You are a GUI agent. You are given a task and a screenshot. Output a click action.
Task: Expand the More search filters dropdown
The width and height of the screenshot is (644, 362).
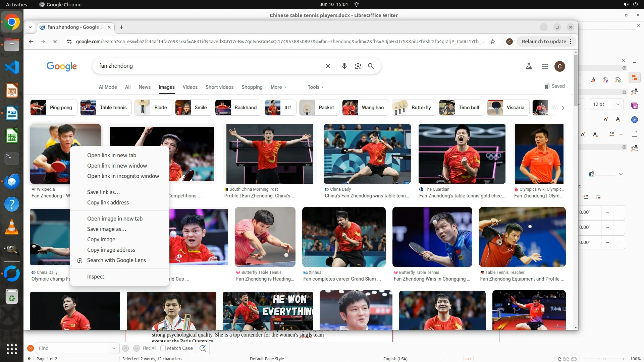click(278, 87)
